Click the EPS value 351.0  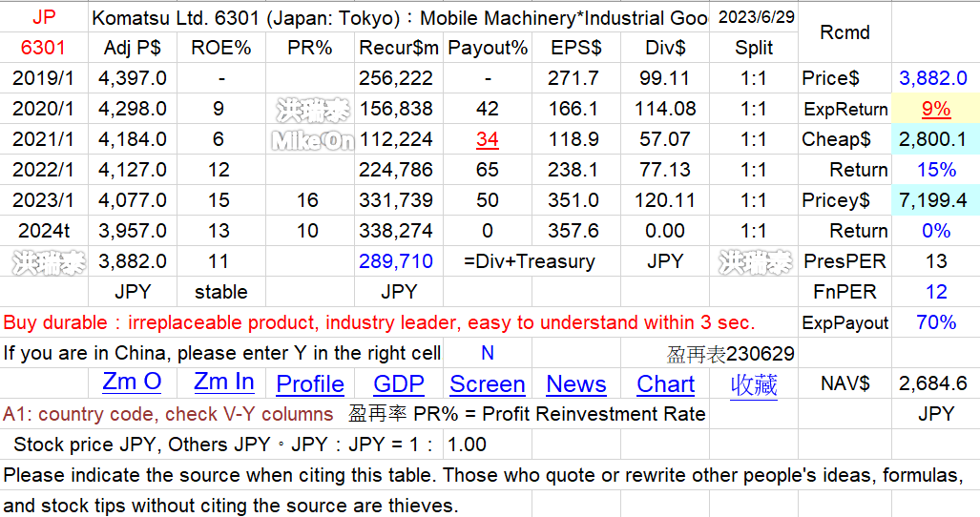(x=573, y=200)
